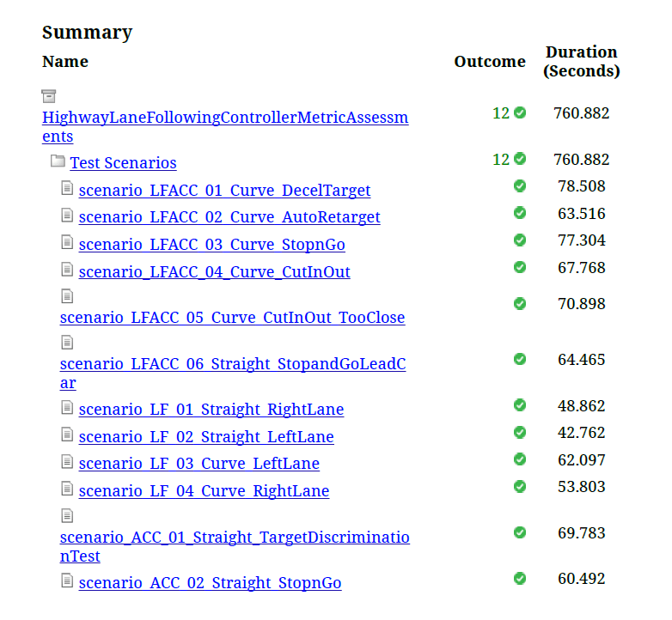
Task: Click the folder icon beside Test Scenarios
Action: (58, 161)
